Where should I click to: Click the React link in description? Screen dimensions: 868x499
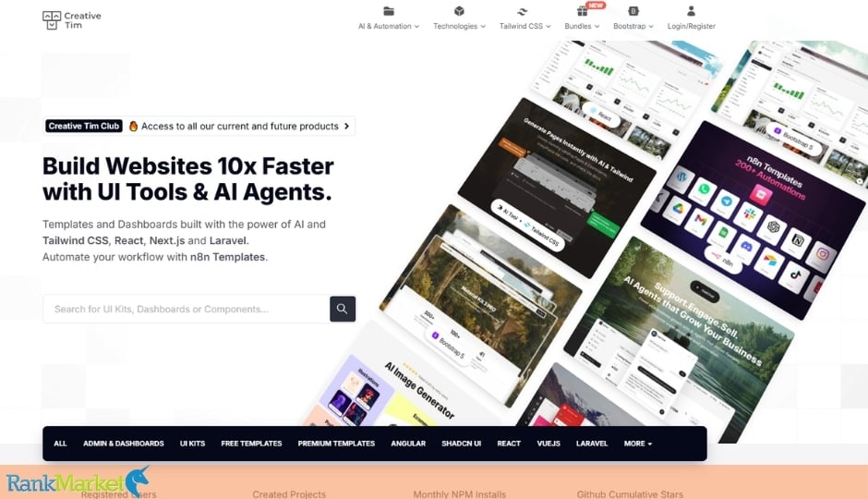click(x=129, y=241)
